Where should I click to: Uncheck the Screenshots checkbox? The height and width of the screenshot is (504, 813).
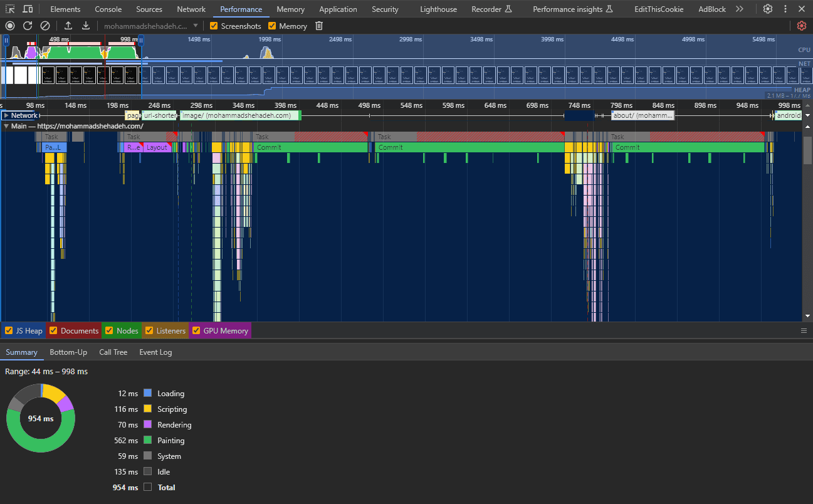[214, 26]
